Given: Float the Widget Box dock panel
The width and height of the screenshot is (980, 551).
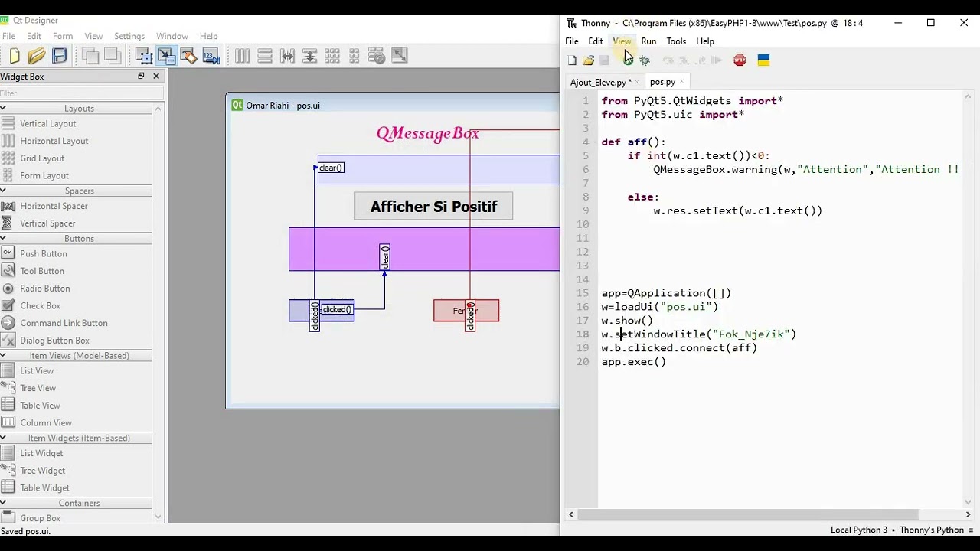Looking at the screenshot, I should [141, 77].
